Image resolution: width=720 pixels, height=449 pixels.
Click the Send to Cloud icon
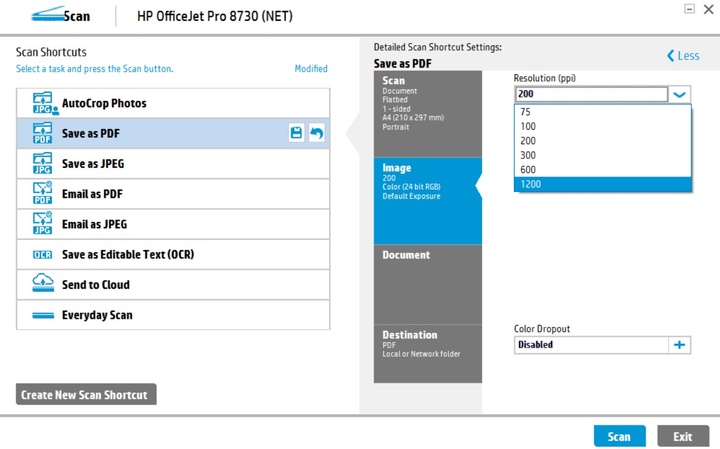[x=42, y=285]
